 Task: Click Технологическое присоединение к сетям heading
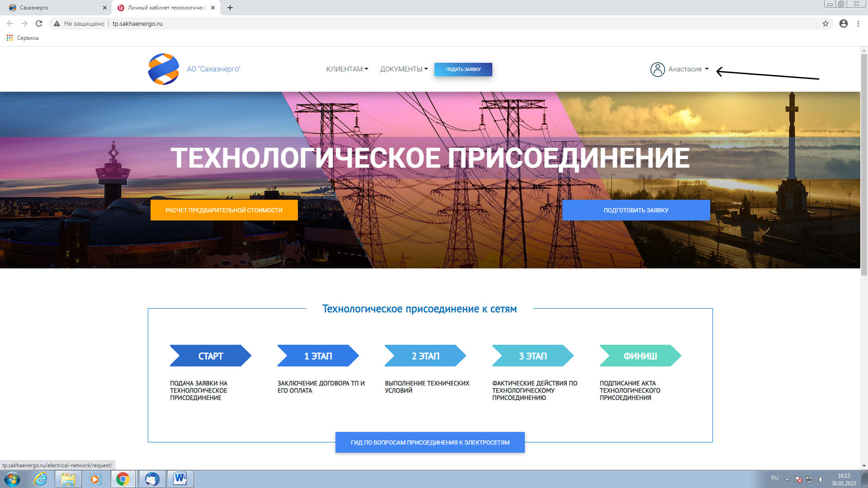(x=420, y=309)
